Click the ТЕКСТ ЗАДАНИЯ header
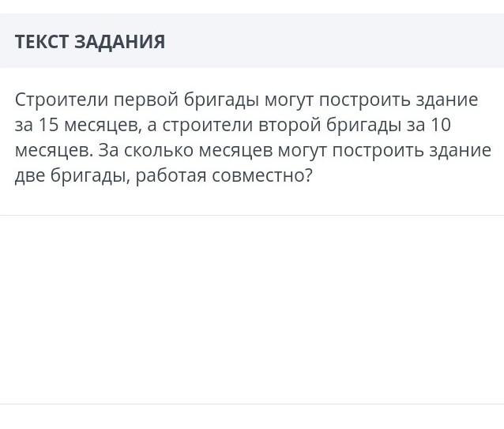The width and height of the screenshot is (504, 429). pos(90,42)
